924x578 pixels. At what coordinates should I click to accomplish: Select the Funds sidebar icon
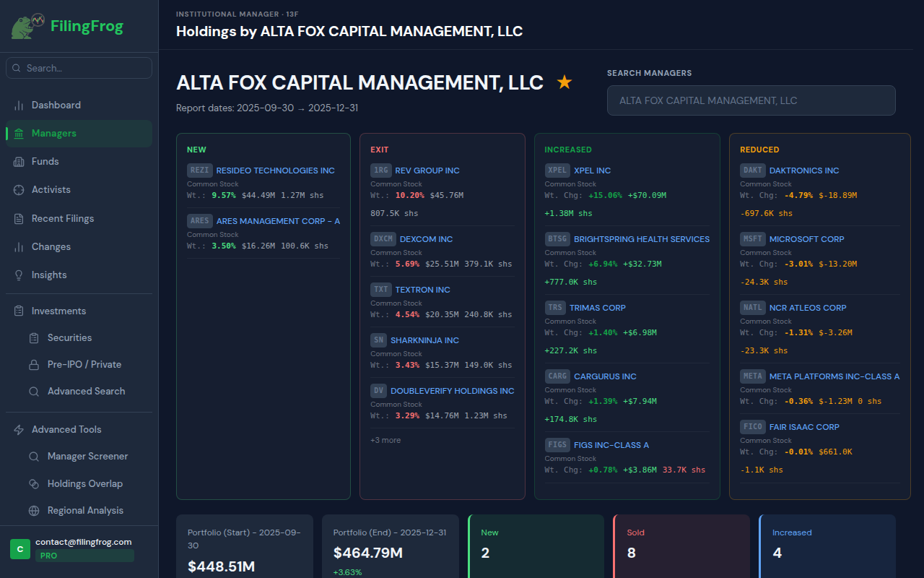[43, 161]
